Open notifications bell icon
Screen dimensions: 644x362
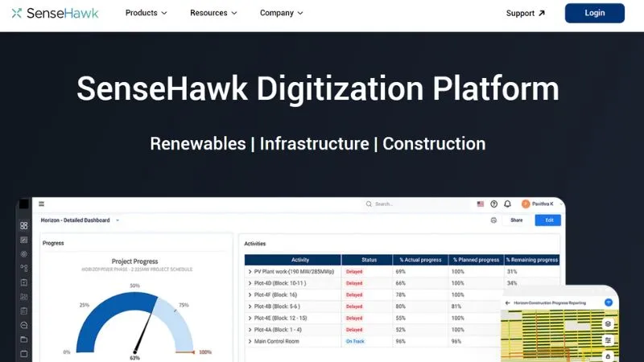tap(508, 204)
